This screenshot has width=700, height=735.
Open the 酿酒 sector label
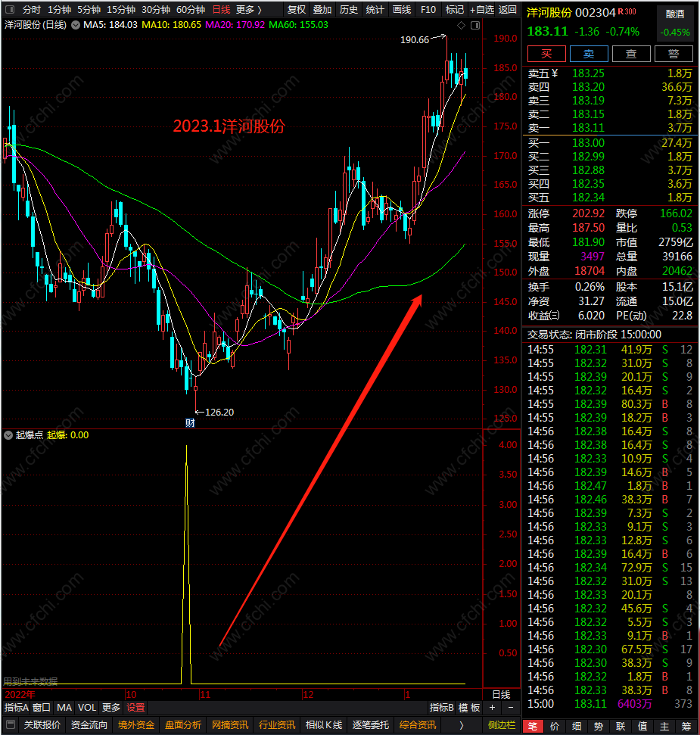(675, 14)
